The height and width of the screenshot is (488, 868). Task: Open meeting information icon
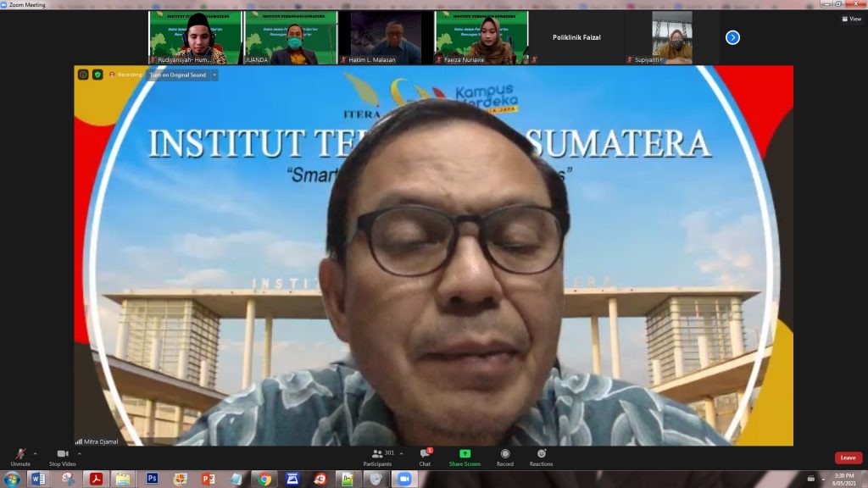click(83, 75)
